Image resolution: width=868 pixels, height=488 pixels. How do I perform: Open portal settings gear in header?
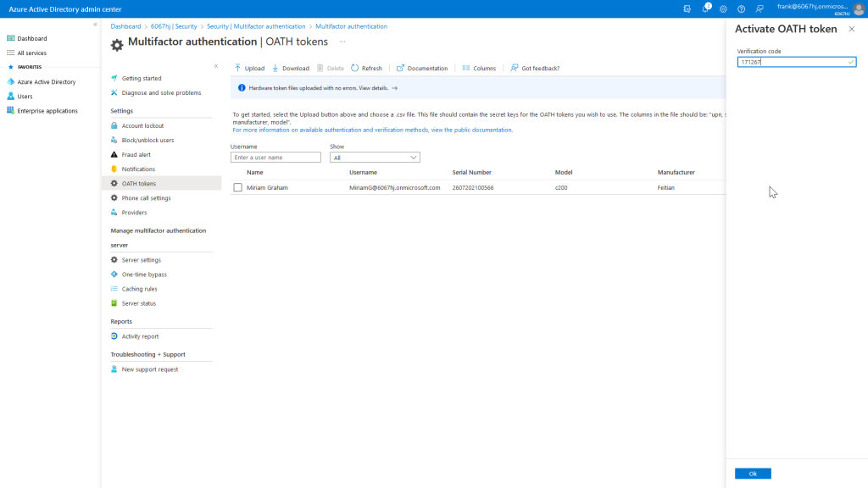(723, 8)
